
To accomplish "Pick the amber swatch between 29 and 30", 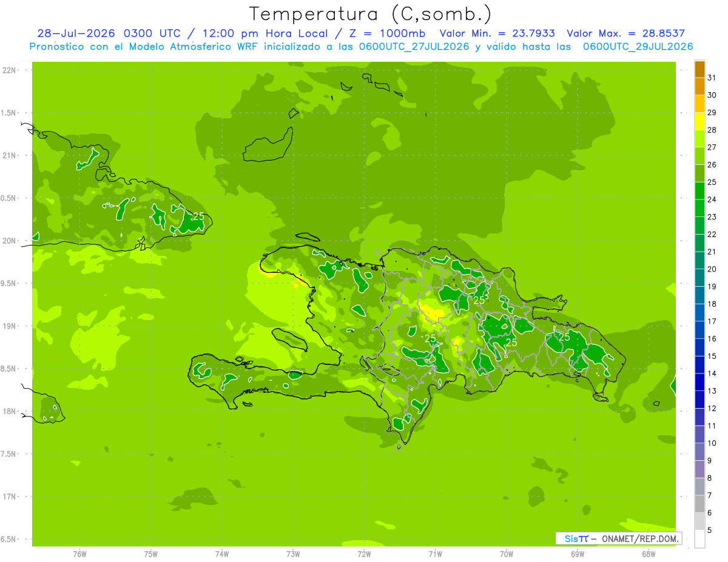I will click(699, 104).
